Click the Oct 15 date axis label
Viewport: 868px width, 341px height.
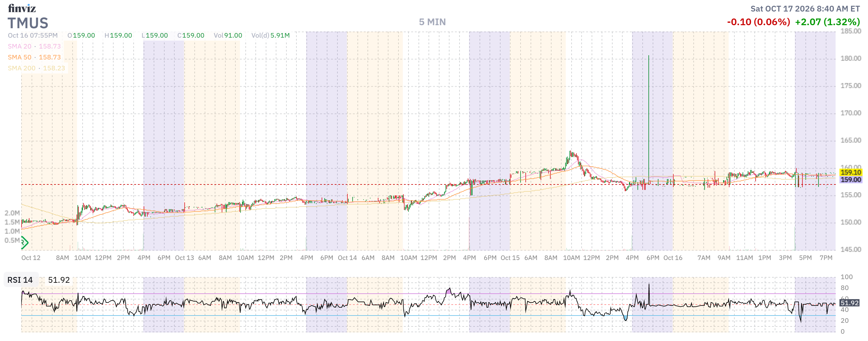(510, 258)
